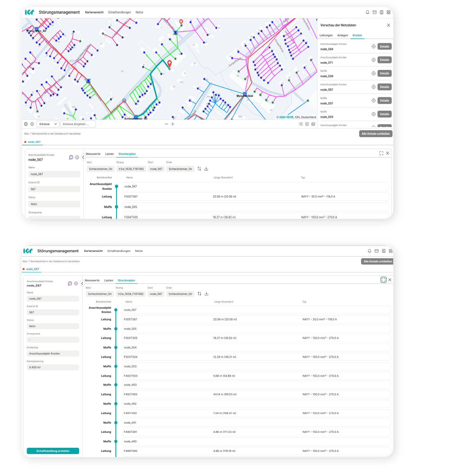
Task: Locate node_569 on the map
Action: coord(373,46)
